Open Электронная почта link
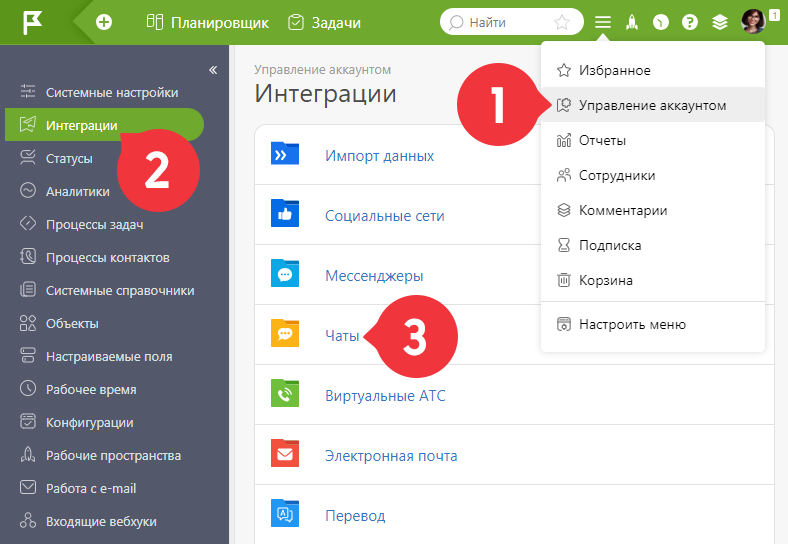 click(391, 456)
